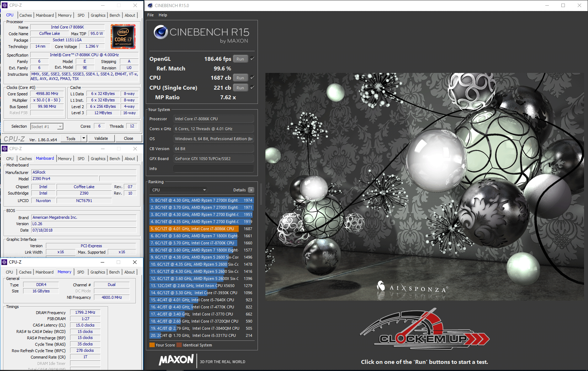Click the CAS# Latency value 15.0 clocks
The width and height of the screenshot is (588, 371).
click(x=85, y=325)
